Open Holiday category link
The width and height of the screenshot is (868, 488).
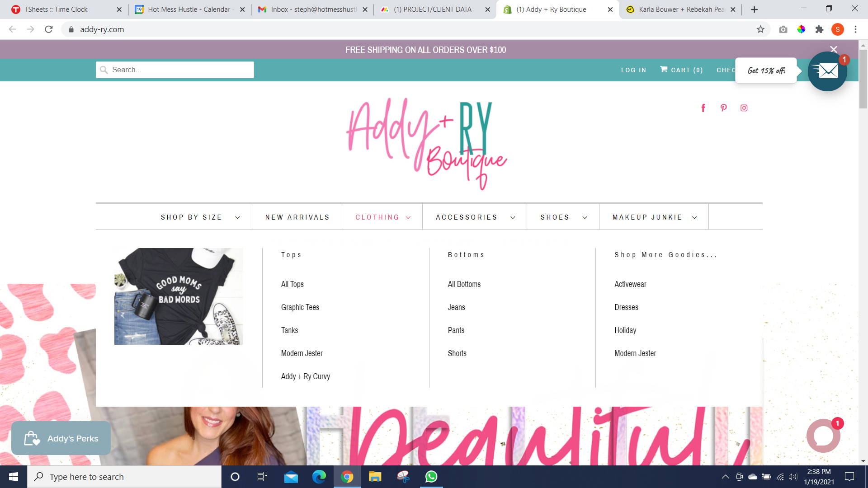point(625,330)
